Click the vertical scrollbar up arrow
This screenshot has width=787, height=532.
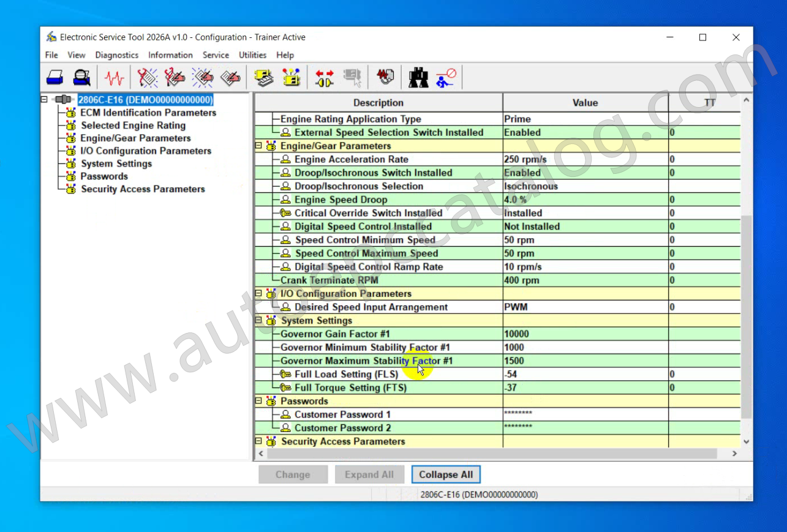pyautogui.click(x=746, y=100)
